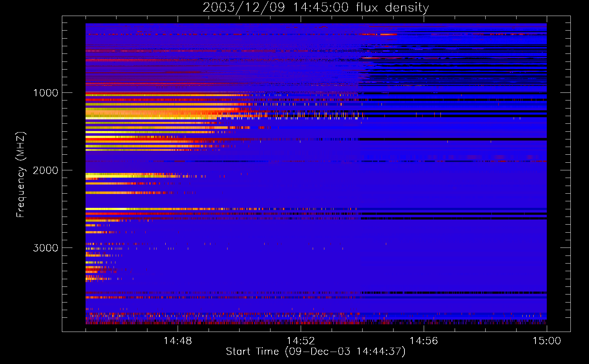The height and width of the screenshot is (364, 589).
Task: Click the 'Start Time (09-Dec-03 14:44:37)' axis label
Action: (x=316, y=352)
